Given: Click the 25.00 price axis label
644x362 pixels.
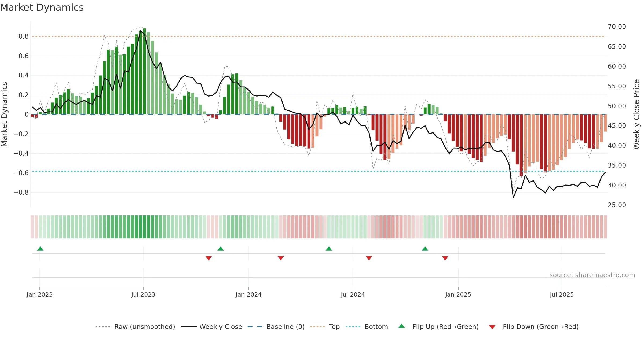Looking at the screenshot, I should coord(617,205).
